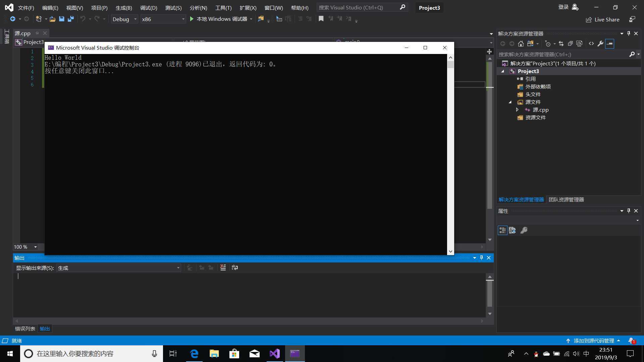Viewport: 644px width, 362px height.
Task: Select the 头文件 folder in Solution Explorer
Action: [533, 94]
